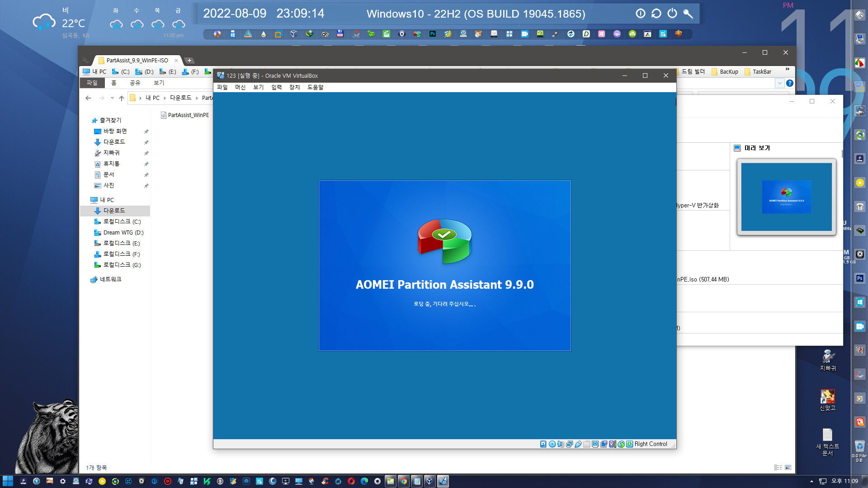The height and width of the screenshot is (488, 868).
Task: Open VirtualBox 도움말 menu
Action: [x=316, y=87]
